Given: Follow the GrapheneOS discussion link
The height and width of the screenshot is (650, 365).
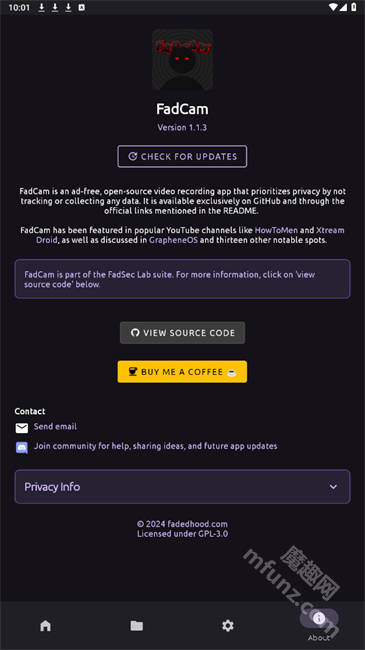Looking at the screenshot, I should pos(173,240).
